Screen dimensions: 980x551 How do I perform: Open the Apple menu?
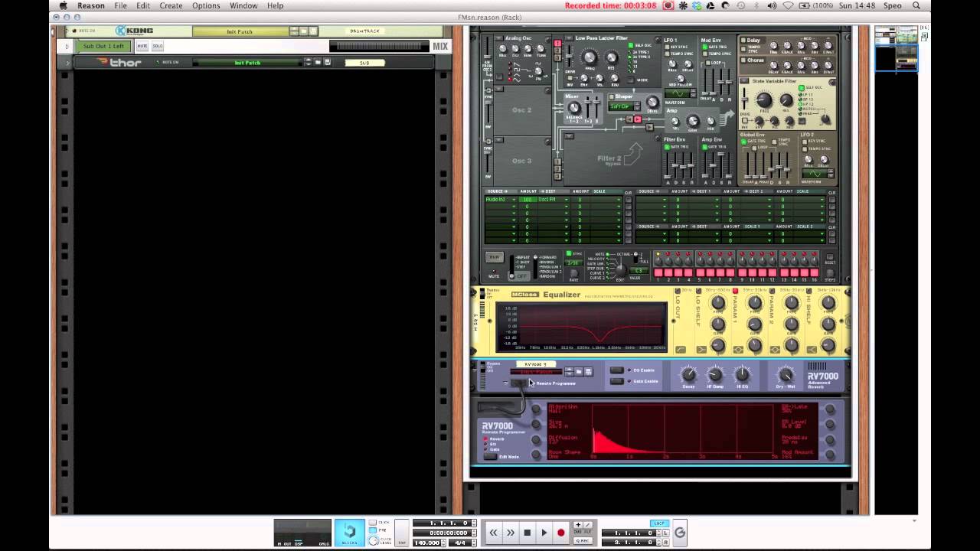[64, 5]
